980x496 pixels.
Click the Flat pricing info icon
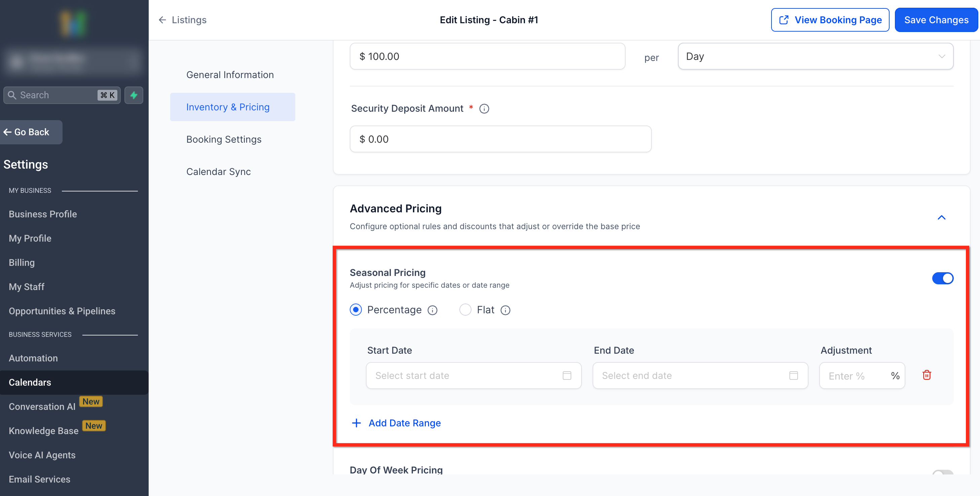click(x=505, y=310)
